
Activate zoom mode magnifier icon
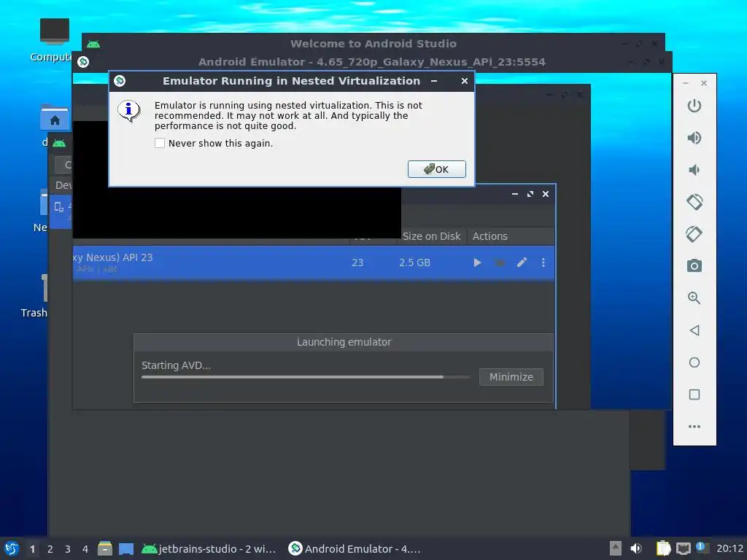click(x=694, y=298)
